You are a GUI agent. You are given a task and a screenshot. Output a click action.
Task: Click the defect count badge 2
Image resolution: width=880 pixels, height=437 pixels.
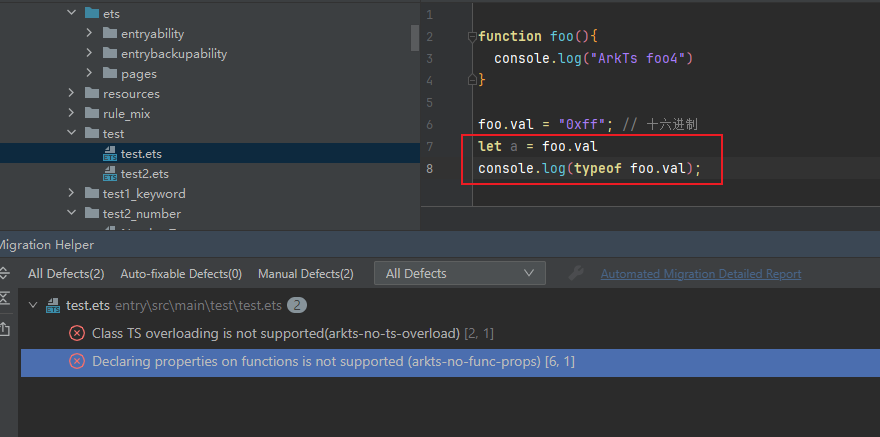pyautogui.click(x=297, y=306)
